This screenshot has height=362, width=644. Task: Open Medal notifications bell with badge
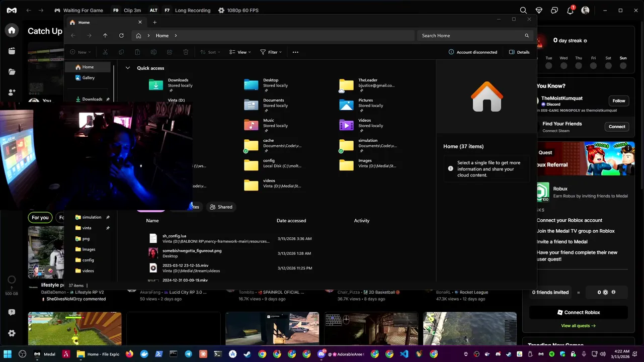pos(571,10)
